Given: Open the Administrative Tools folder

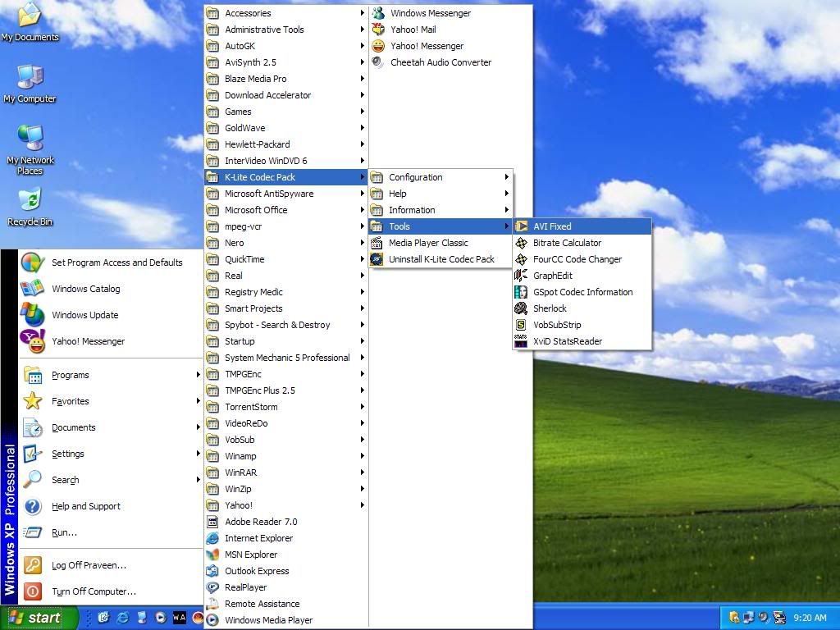Looking at the screenshot, I should coord(286,30).
